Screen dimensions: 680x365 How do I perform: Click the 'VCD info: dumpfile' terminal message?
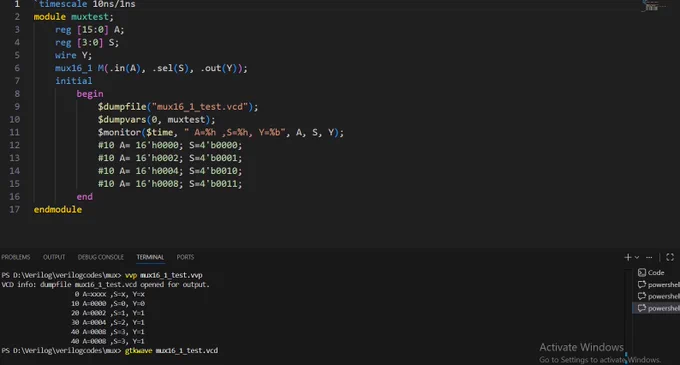[x=105, y=285]
